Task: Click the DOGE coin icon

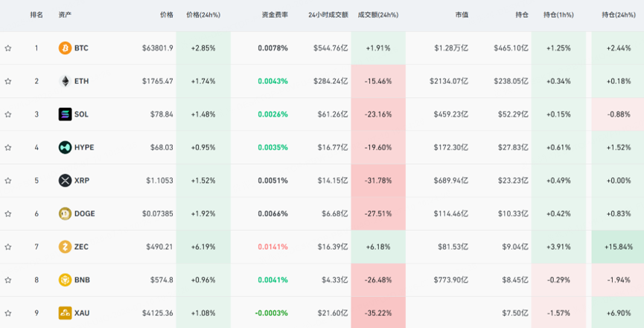Action: tap(65, 213)
